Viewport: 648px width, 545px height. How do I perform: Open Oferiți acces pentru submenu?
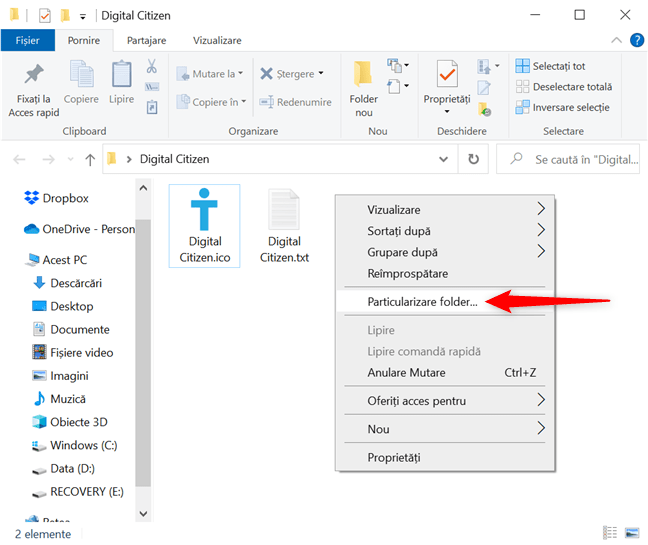click(x=445, y=401)
